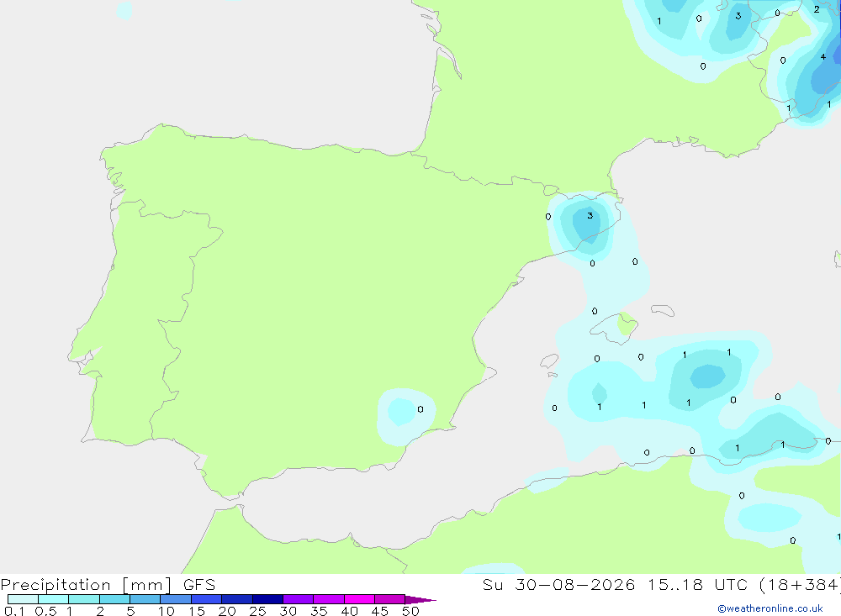Click the '2' value at top-right map edge
841x616 pixels.
tap(817, 9)
